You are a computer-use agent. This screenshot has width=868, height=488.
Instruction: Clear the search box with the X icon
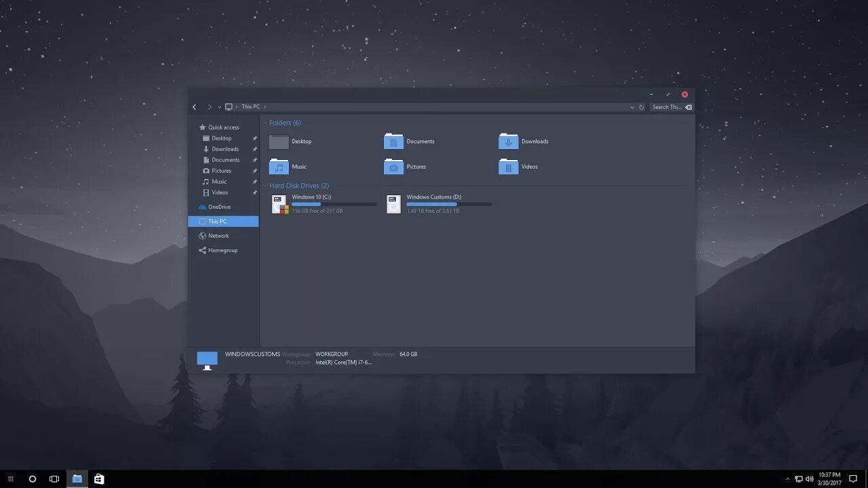[x=688, y=107]
